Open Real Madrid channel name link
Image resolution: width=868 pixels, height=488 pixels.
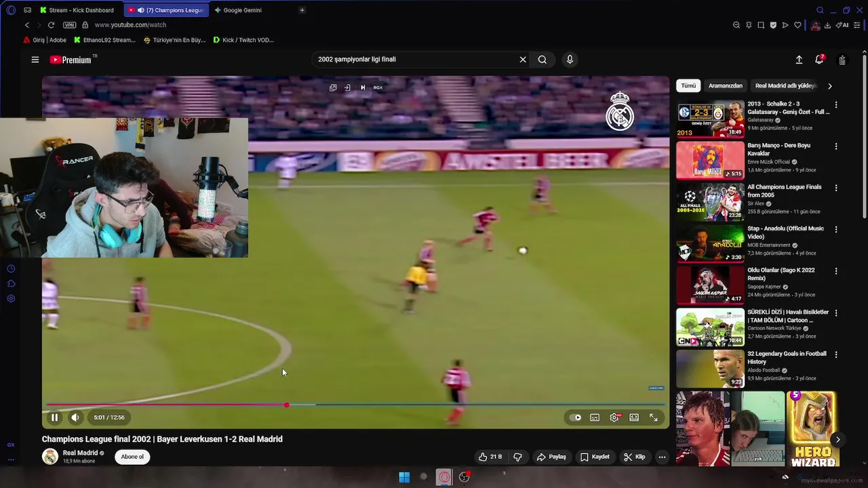(80, 453)
